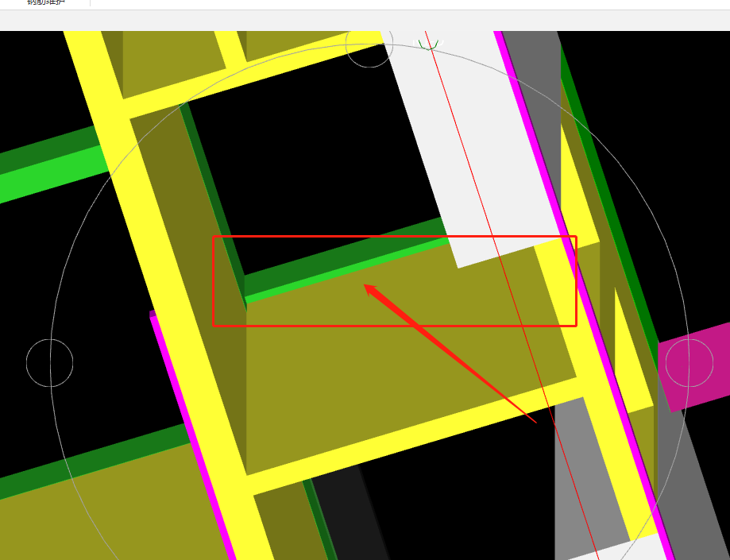
Task: Grab the right orbit ring handle over magenta block
Action: pos(689,363)
